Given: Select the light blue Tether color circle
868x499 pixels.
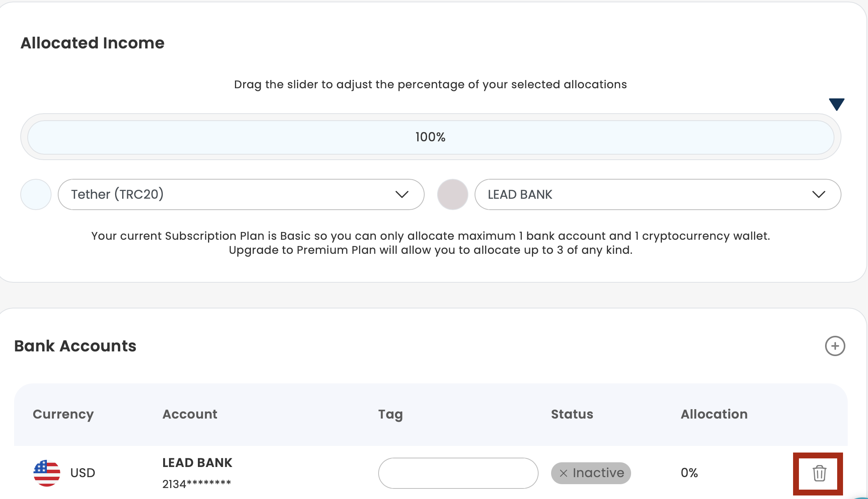Looking at the screenshot, I should [x=36, y=194].
